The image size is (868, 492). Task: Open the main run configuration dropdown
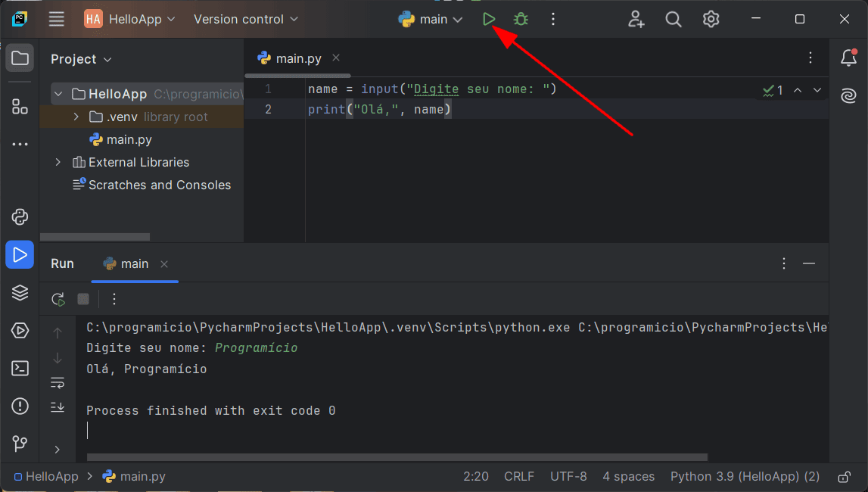(430, 20)
